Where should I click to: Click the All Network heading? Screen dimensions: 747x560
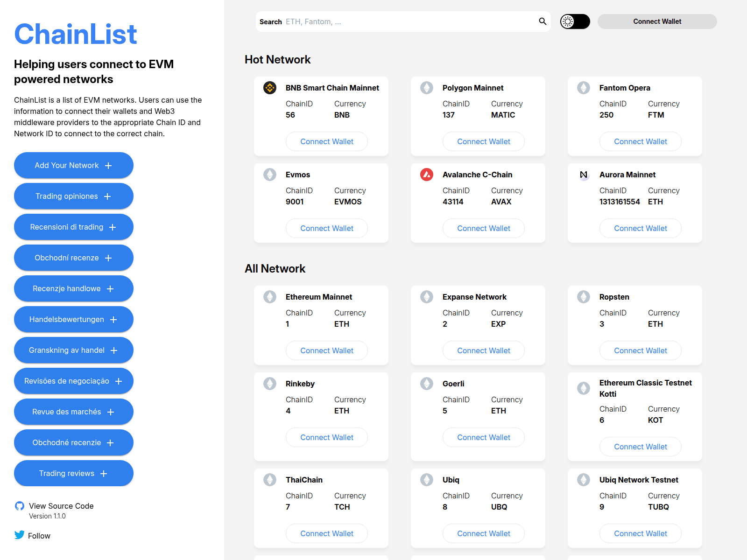[275, 268]
